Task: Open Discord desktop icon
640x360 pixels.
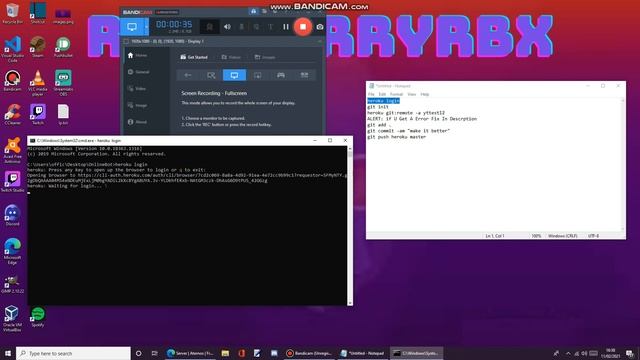Action: 12,216
